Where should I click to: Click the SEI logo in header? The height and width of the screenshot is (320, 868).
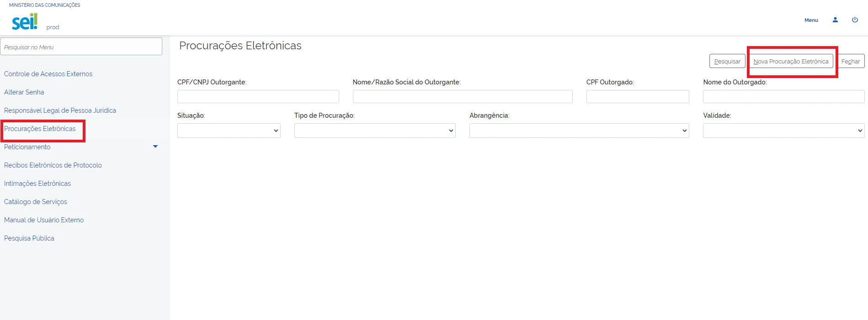pos(25,21)
